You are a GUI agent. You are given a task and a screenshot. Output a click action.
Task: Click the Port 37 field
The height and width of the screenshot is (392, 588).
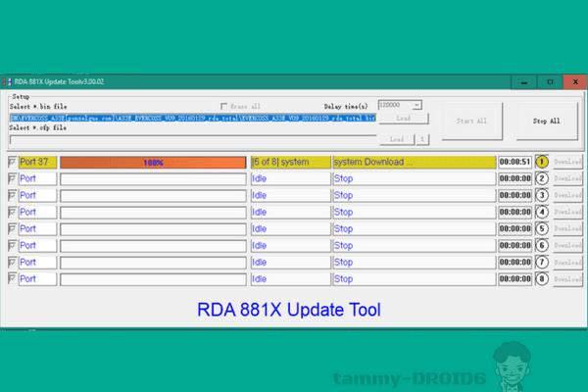click(x=37, y=162)
